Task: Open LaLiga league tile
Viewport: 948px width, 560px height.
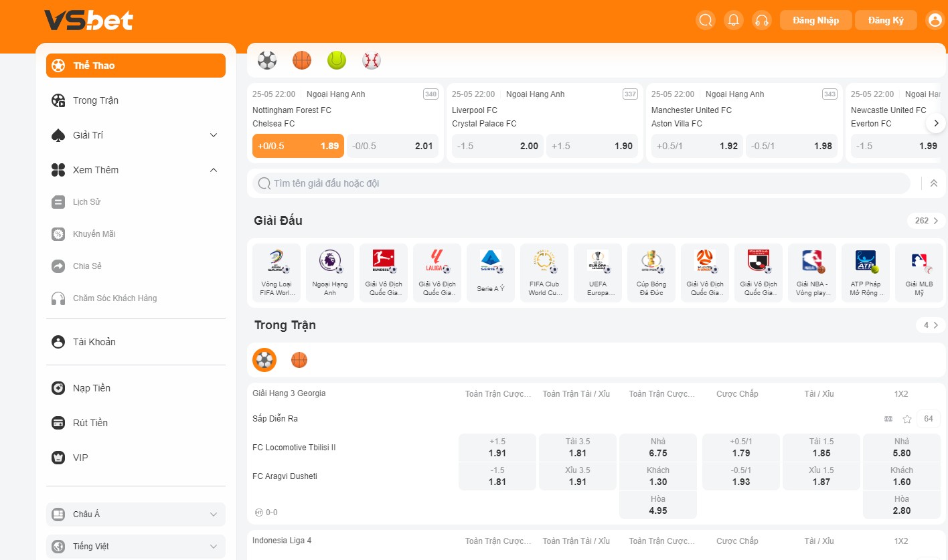Action: pos(437,273)
